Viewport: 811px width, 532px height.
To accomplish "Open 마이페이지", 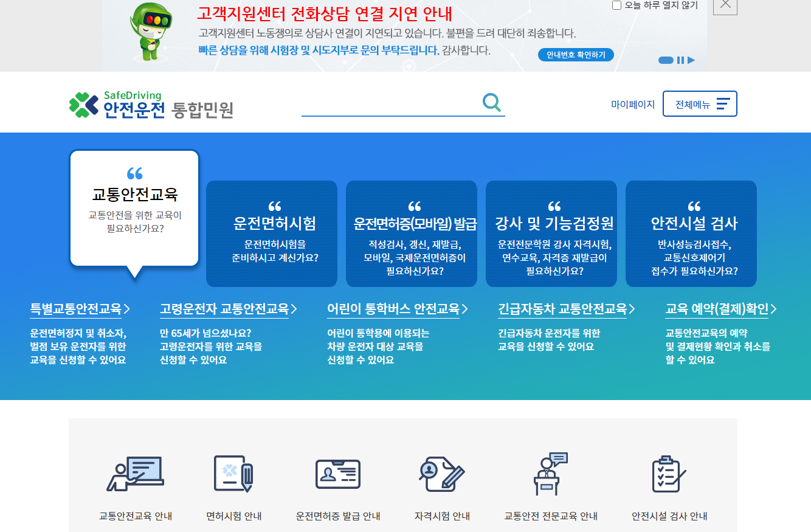I will coord(633,103).
